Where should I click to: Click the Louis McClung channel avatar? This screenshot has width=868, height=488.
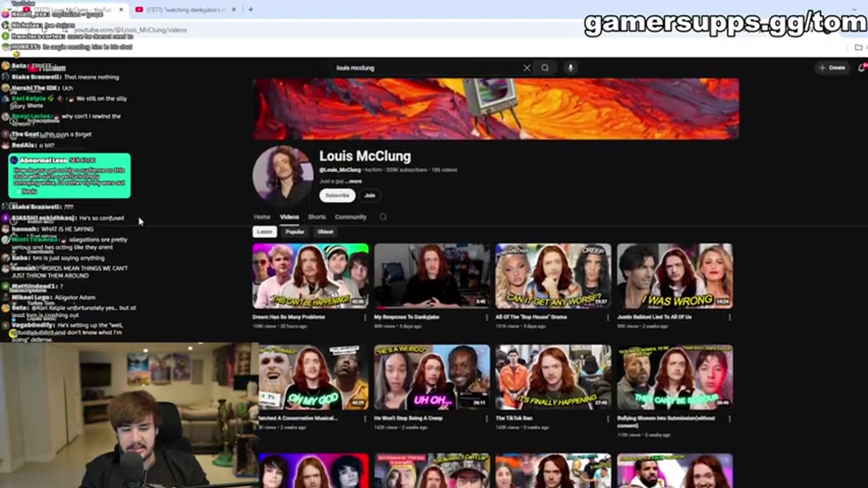(283, 175)
